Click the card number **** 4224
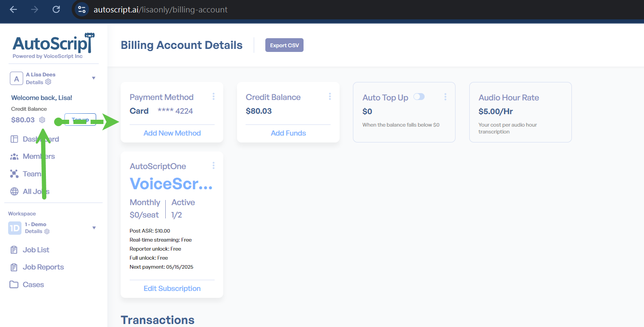The width and height of the screenshot is (644, 327). tap(175, 111)
